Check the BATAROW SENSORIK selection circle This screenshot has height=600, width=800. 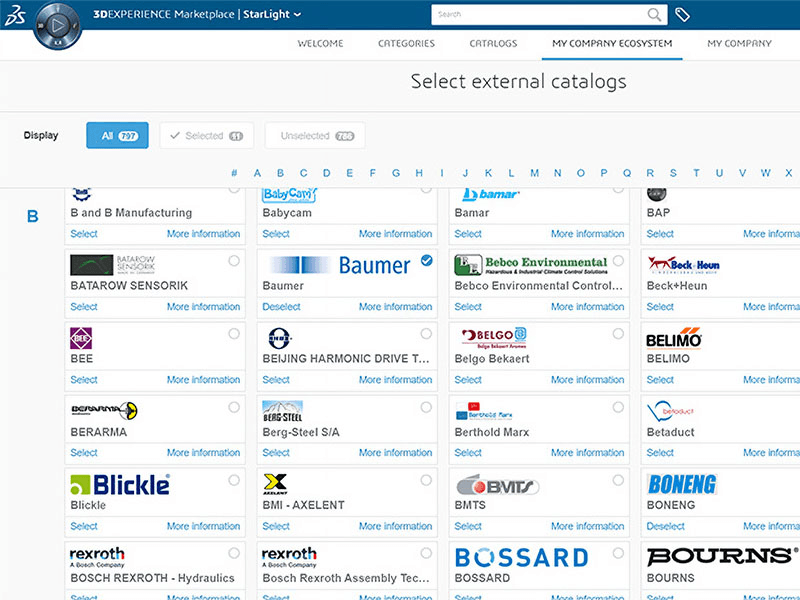(x=234, y=260)
